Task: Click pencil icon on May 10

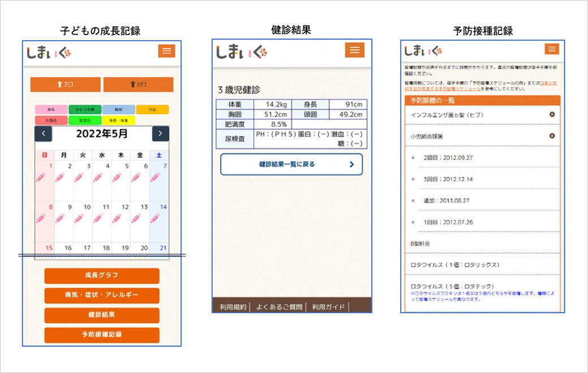Action: [x=79, y=218]
